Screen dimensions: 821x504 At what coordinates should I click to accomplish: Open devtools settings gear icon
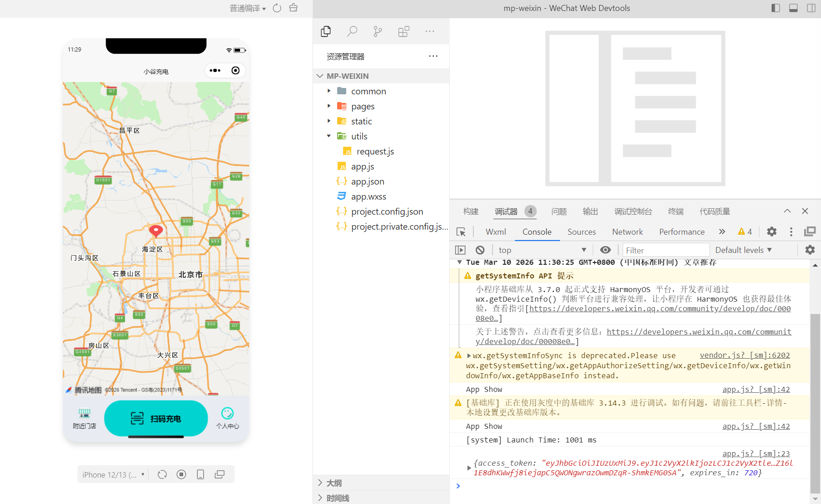click(x=771, y=231)
